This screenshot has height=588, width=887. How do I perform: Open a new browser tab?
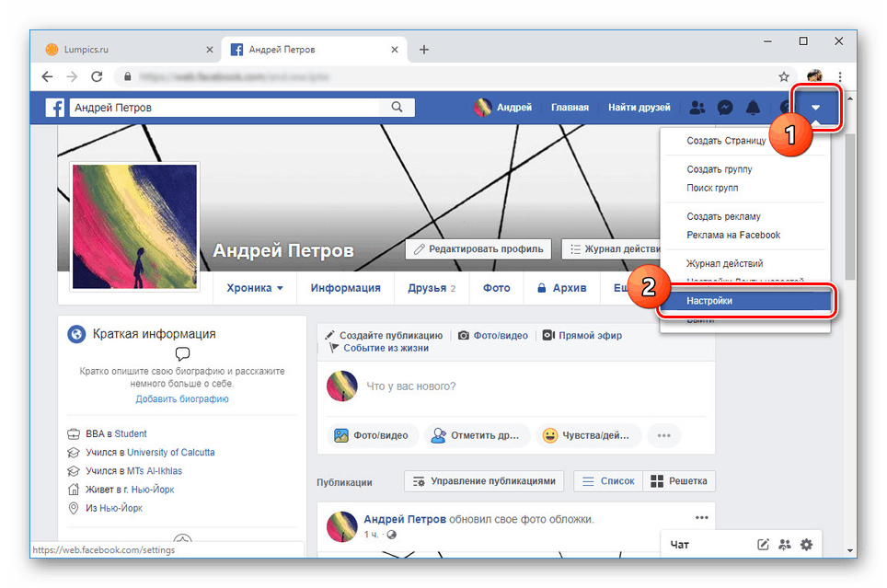coord(423,50)
